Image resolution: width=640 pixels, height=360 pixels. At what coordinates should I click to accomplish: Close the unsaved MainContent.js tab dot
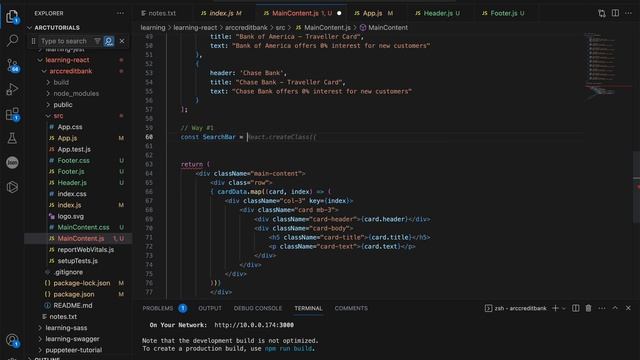[339, 13]
